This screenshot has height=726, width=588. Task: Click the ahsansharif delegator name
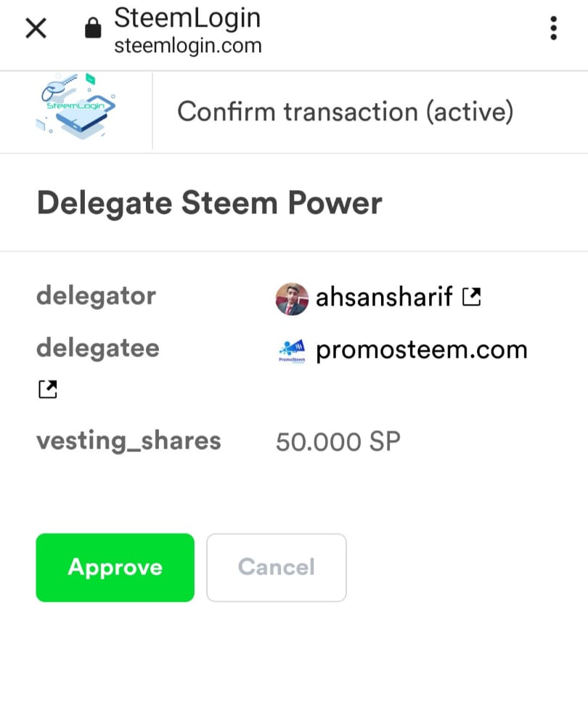[x=384, y=297]
